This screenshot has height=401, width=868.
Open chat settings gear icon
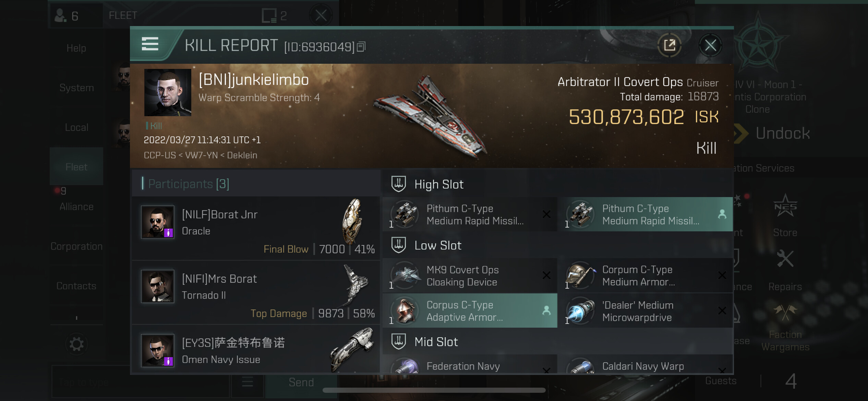[x=76, y=344]
